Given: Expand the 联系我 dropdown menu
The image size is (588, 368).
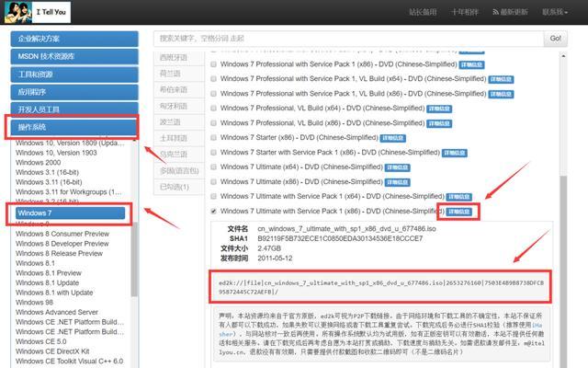Looking at the screenshot, I should click(x=555, y=12).
